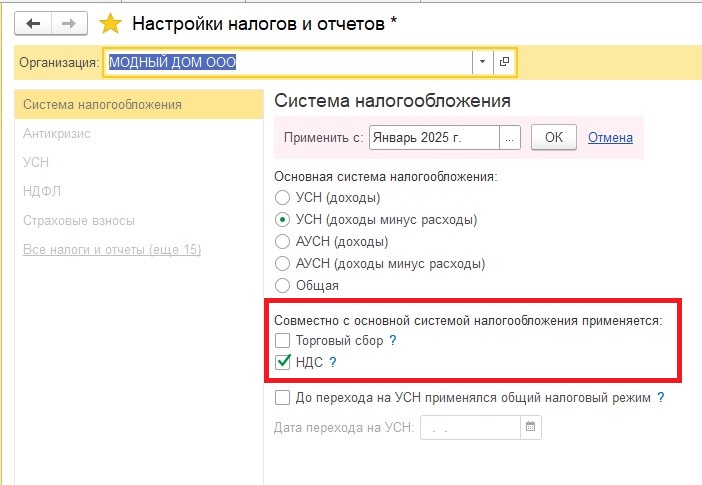This screenshot has height=485, width=702.
Task: Show help for общий налоговый режим option
Action: tap(661, 397)
